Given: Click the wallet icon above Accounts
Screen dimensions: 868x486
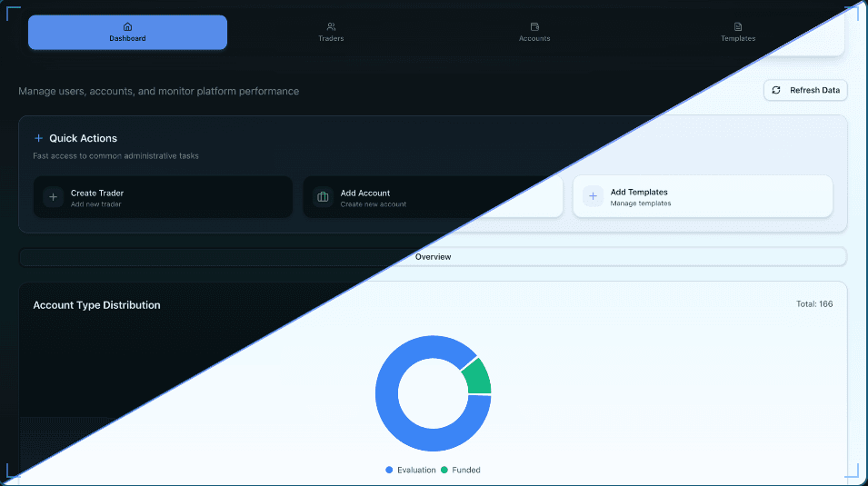Looking at the screenshot, I should click(x=534, y=26).
